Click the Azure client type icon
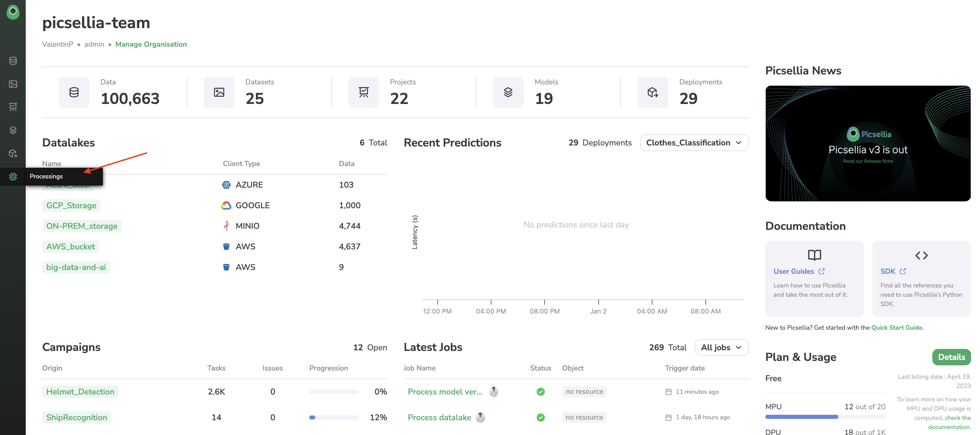 [x=226, y=185]
